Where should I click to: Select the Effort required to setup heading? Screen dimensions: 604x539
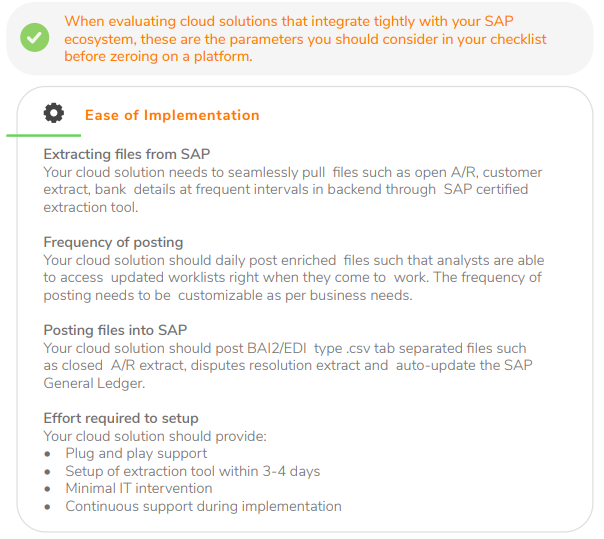pos(121,418)
